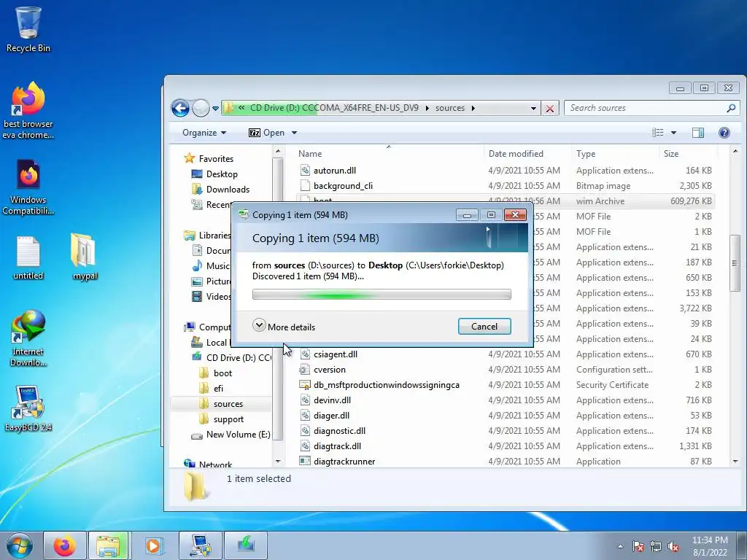The image size is (747, 560).
Task: Open the dropdown arrow next to Open
Action: [294, 133]
